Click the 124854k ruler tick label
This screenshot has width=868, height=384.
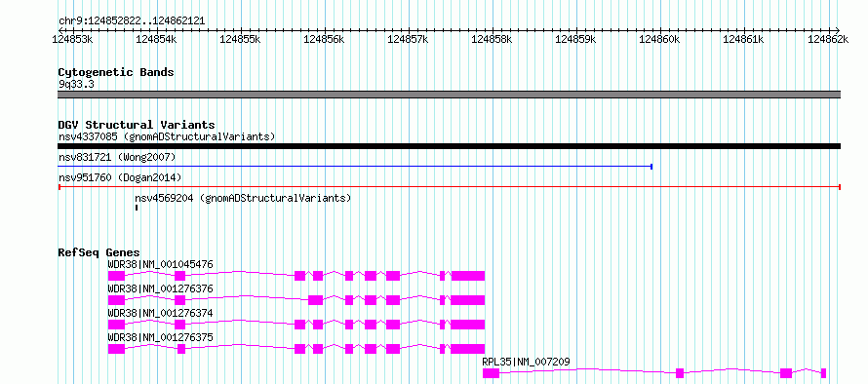point(156,39)
